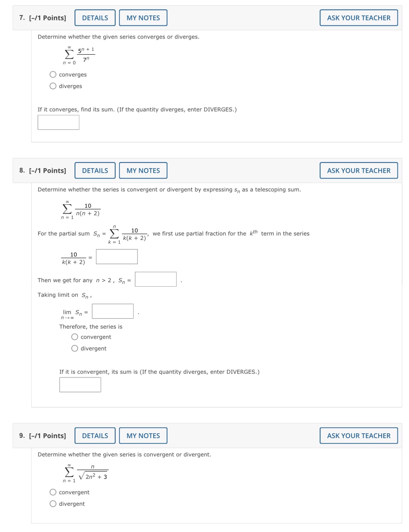This screenshot has height=532, width=409.
Task: Click the limit of Sn answer box
Action: 113,311
